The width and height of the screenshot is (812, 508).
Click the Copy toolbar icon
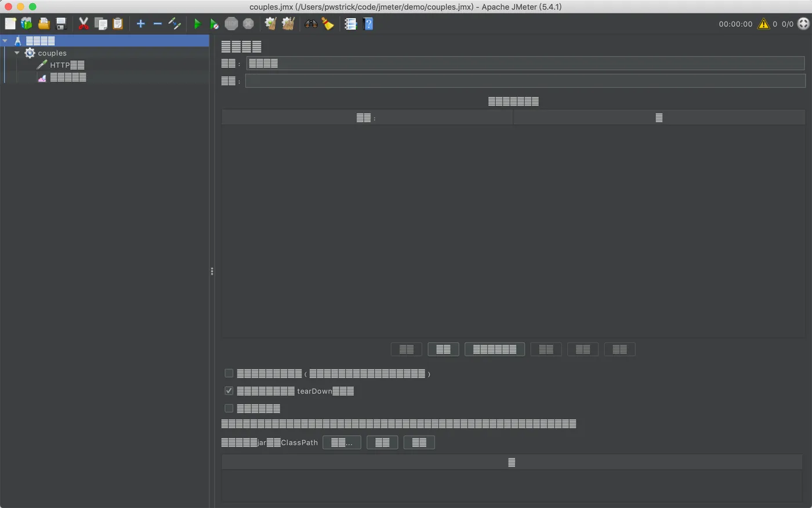(101, 24)
